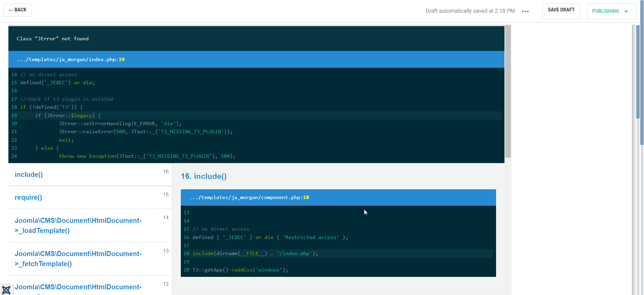
Task: Click the page's right-edge scrollbar
Action: pos(638,72)
